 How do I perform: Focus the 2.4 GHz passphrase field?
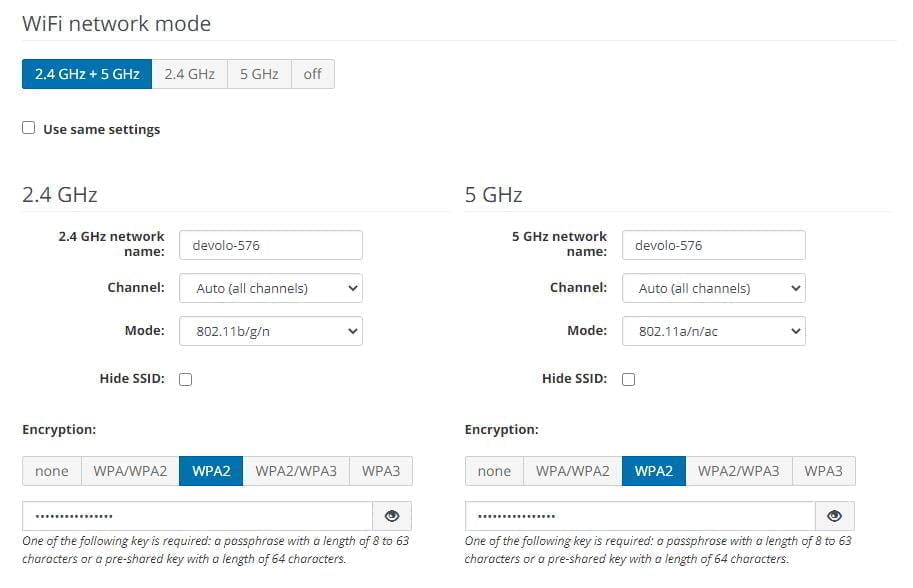[197, 516]
